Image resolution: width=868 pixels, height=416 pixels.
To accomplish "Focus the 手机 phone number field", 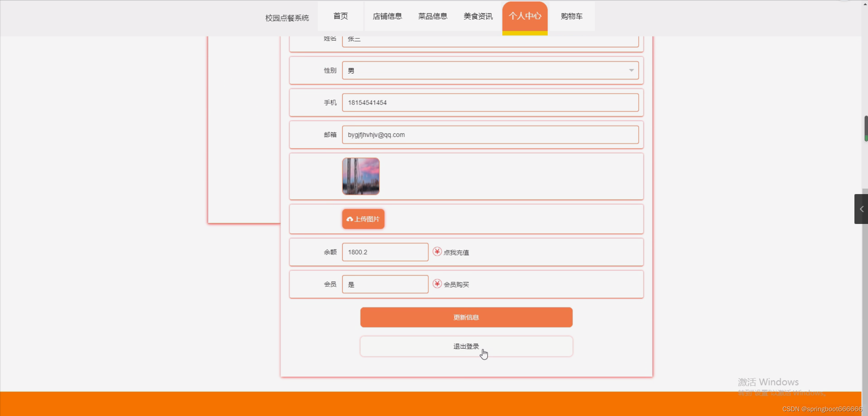I will coord(490,102).
